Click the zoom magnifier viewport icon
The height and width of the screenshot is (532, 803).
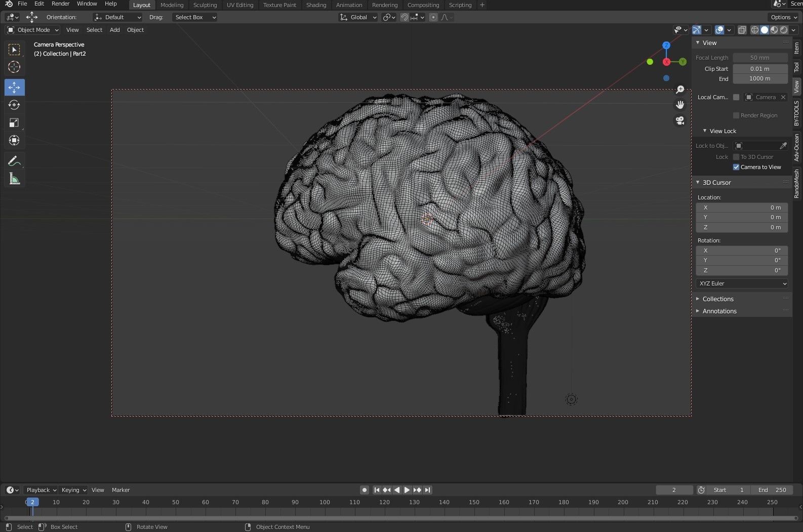coord(680,90)
